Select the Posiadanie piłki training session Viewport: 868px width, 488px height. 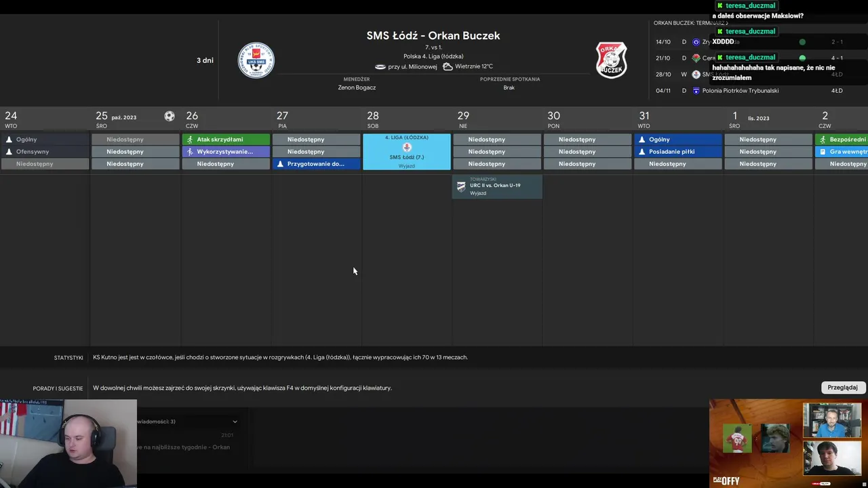(x=678, y=152)
